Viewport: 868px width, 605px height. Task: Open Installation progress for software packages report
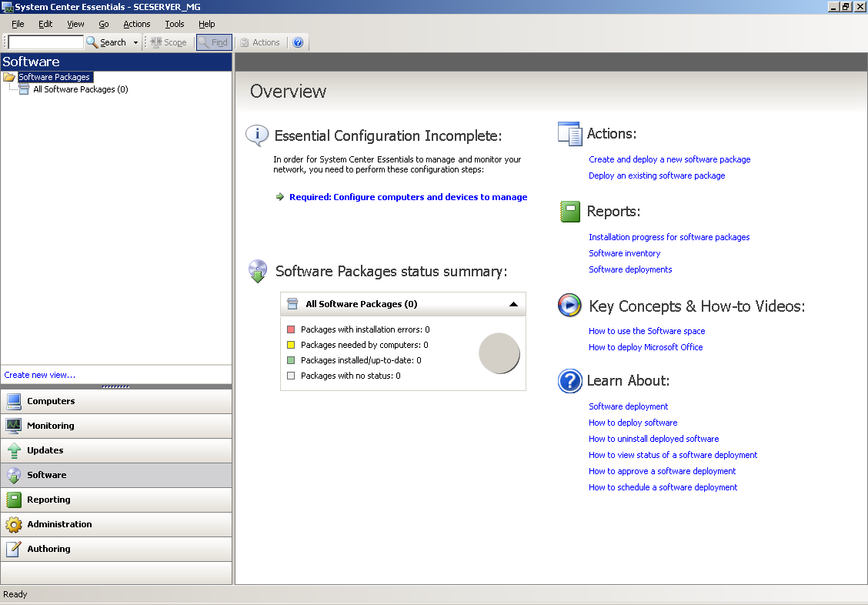[669, 237]
